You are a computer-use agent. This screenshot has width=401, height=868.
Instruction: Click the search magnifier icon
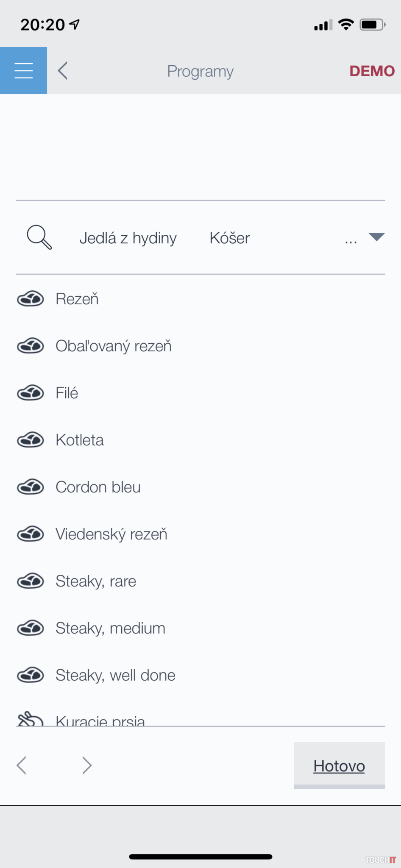pyautogui.click(x=39, y=237)
